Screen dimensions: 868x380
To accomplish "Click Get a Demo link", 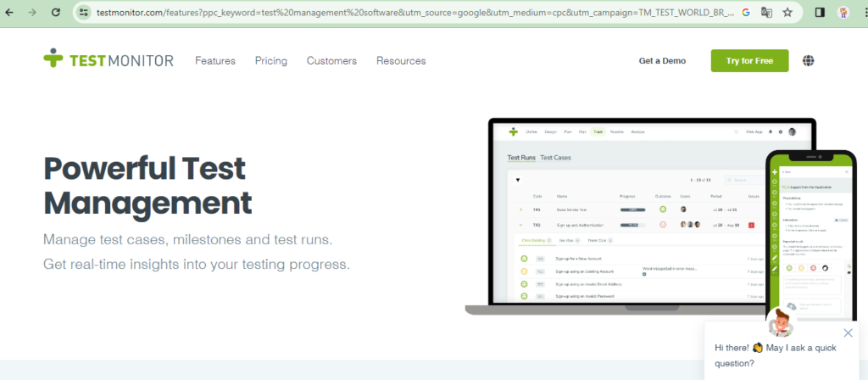I will coord(662,61).
